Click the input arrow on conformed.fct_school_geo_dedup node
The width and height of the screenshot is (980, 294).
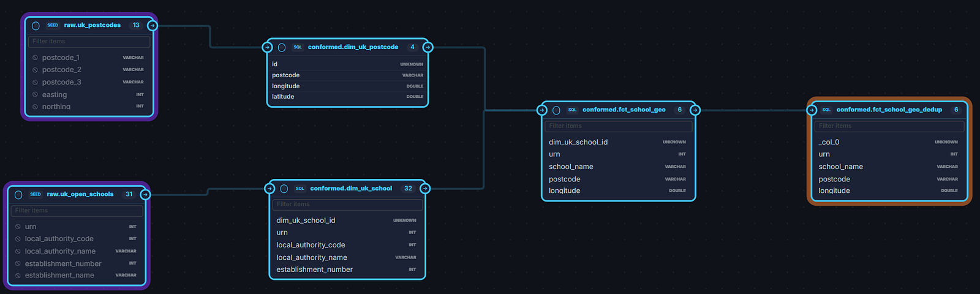click(x=812, y=110)
